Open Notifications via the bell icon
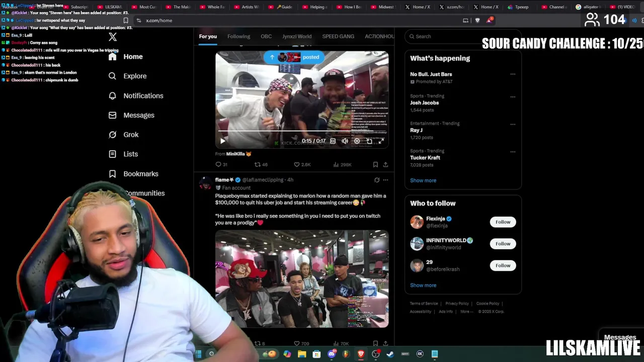Viewport: 644px width, 362px height. pos(136,96)
